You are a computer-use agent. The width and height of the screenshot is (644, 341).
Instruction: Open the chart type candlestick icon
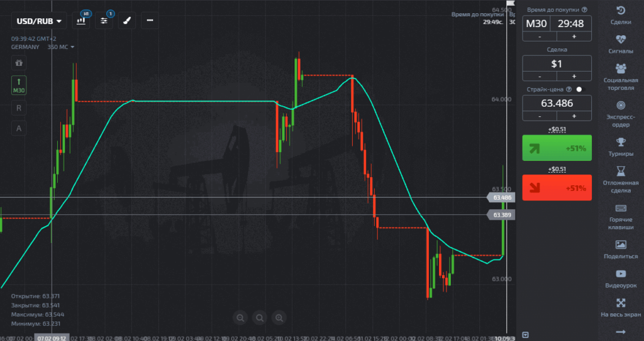point(81,21)
